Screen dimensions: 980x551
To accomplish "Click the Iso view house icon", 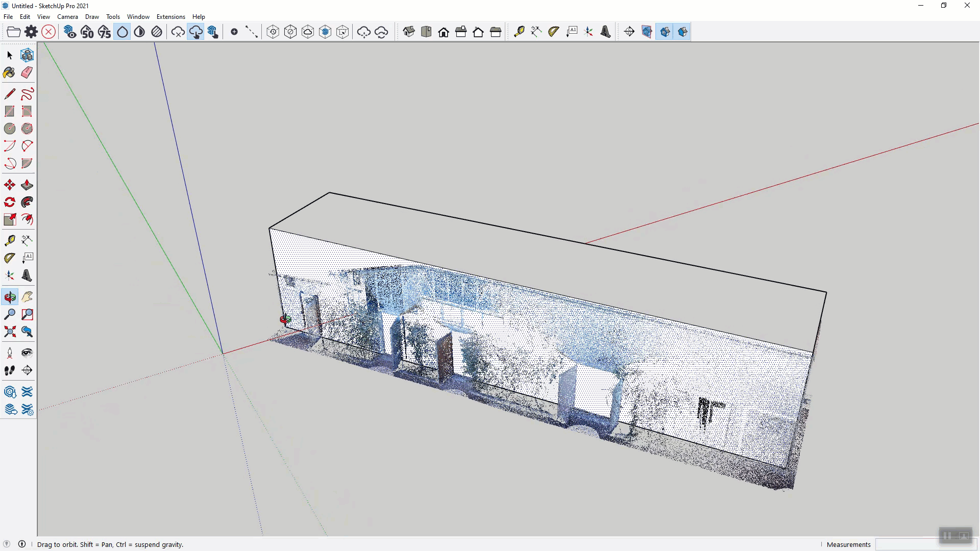I will click(x=409, y=32).
